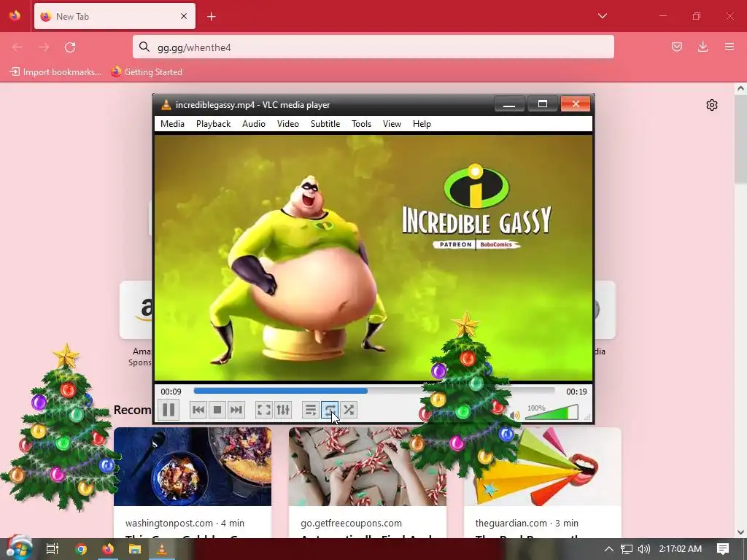This screenshot has height=560, width=747.
Task: Reload the current page
Action: point(70,47)
